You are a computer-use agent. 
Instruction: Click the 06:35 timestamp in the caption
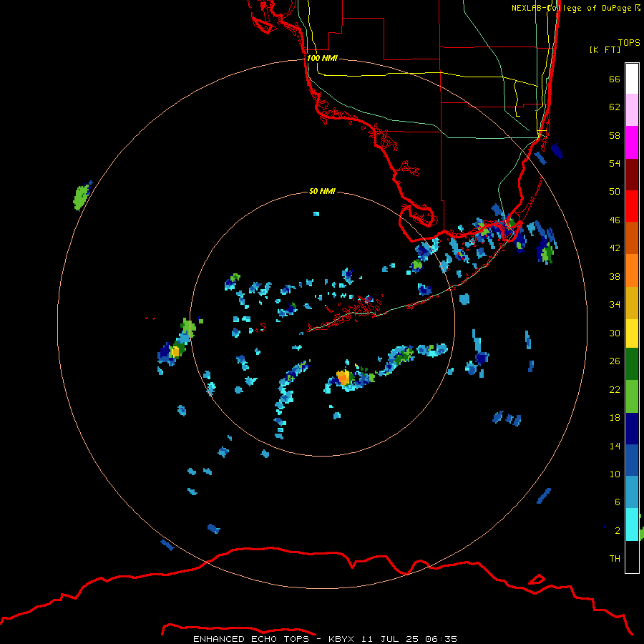pos(441,639)
